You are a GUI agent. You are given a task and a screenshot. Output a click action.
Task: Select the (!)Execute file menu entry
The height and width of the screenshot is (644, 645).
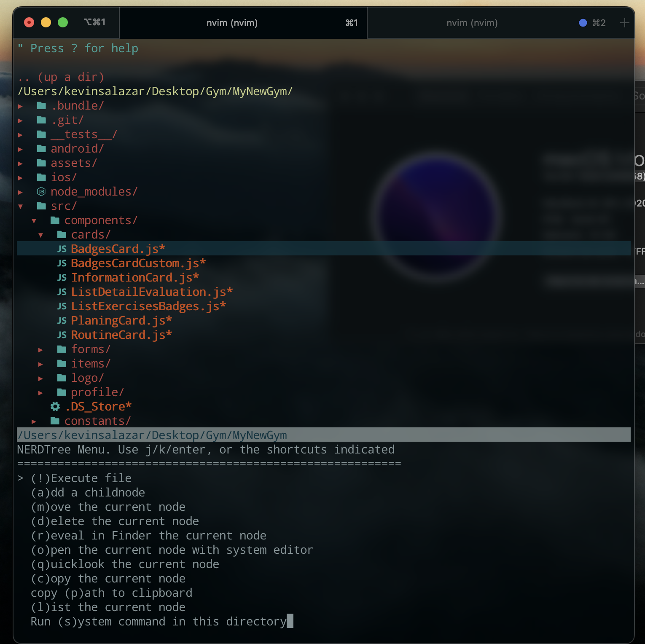pyautogui.click(x=81, y=478)
